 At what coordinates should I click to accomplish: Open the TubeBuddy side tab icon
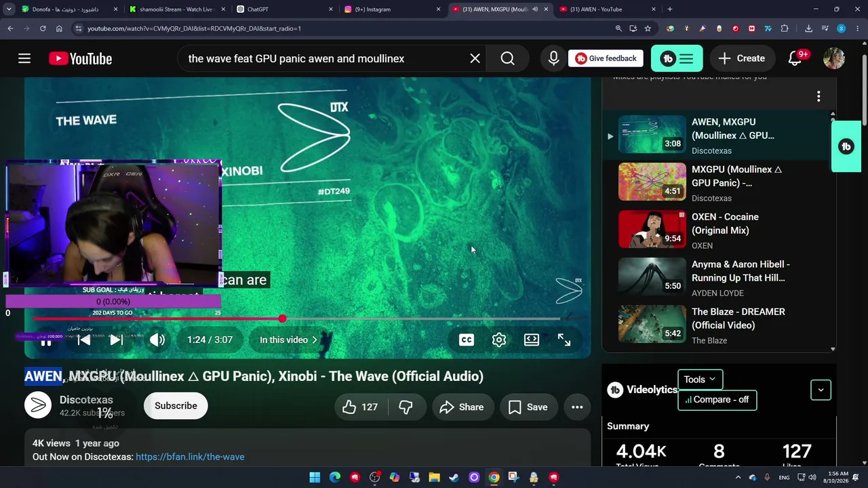[846, 146]
